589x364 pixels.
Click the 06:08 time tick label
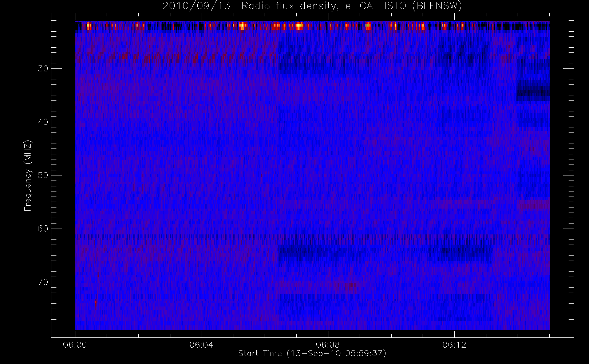(x=328, y=345)
